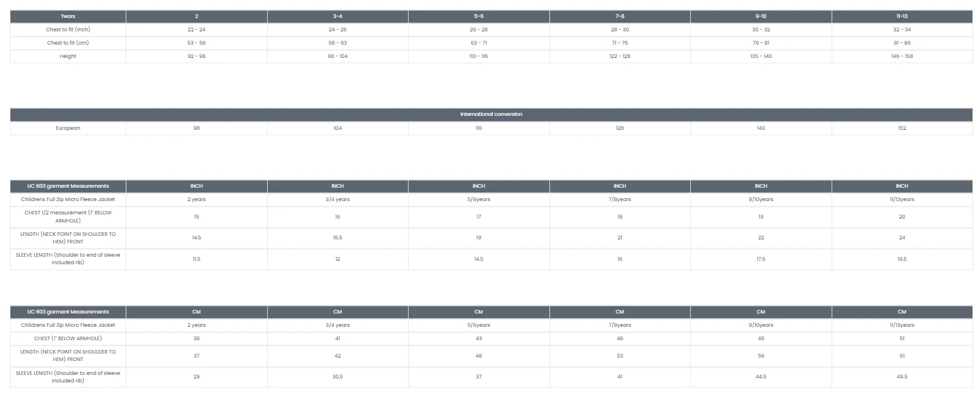
Task: Select the European row label
Action: click(68, 128)
